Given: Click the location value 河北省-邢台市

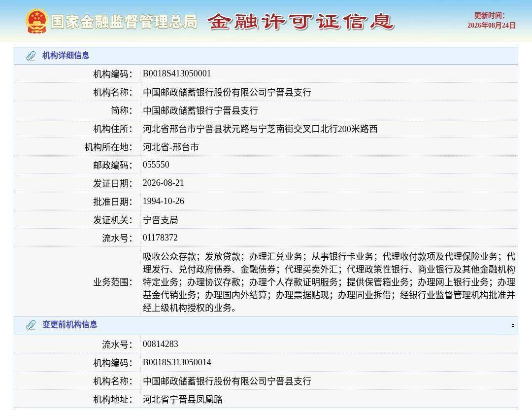Looking at the screenshot, I should (x=170, y=147).
